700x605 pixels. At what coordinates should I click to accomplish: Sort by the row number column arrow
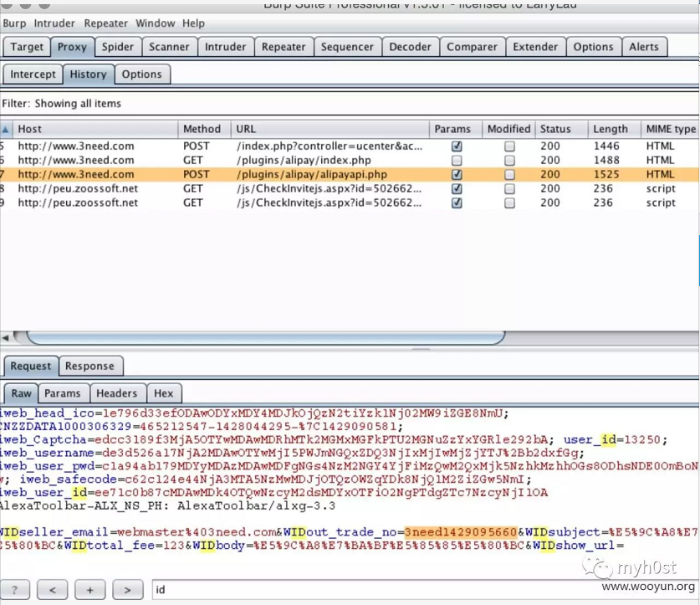6,129
